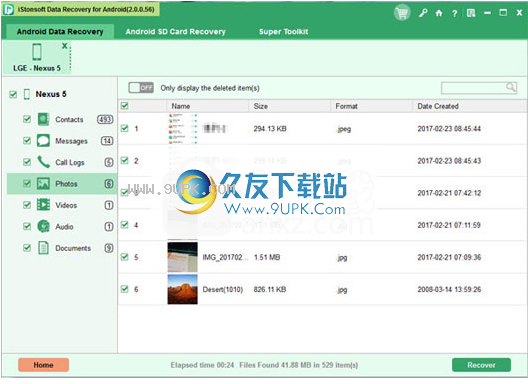528x384 pixels.
Task: Switch to Android Data Recovery tab
Action: click(x=60, y=32)
